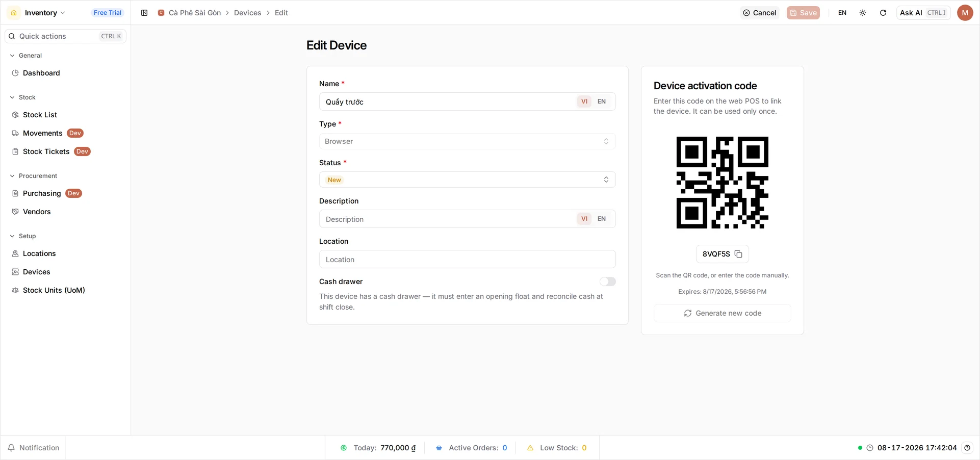Open the Status dropdown showing New
This screenshot has height=460, width=980.
click(467, 180)
